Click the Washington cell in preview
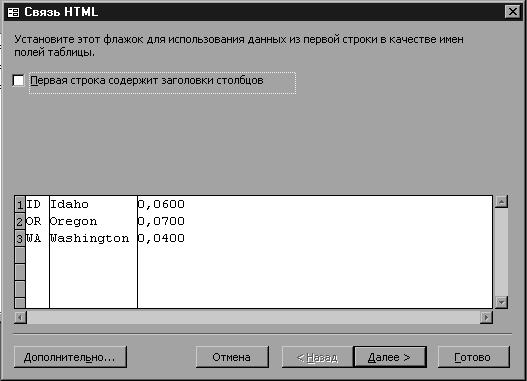The height and width of the screenshot is (381, 527). tap(93, 238)
